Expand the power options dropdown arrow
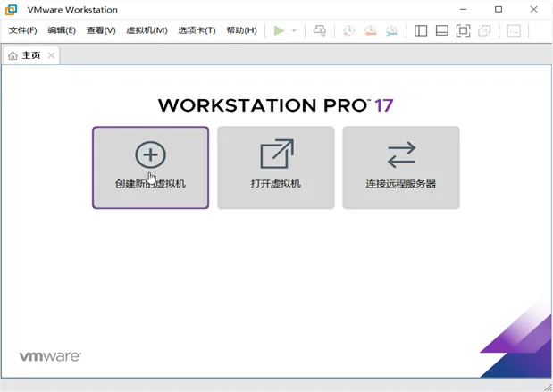 point(294,30)
